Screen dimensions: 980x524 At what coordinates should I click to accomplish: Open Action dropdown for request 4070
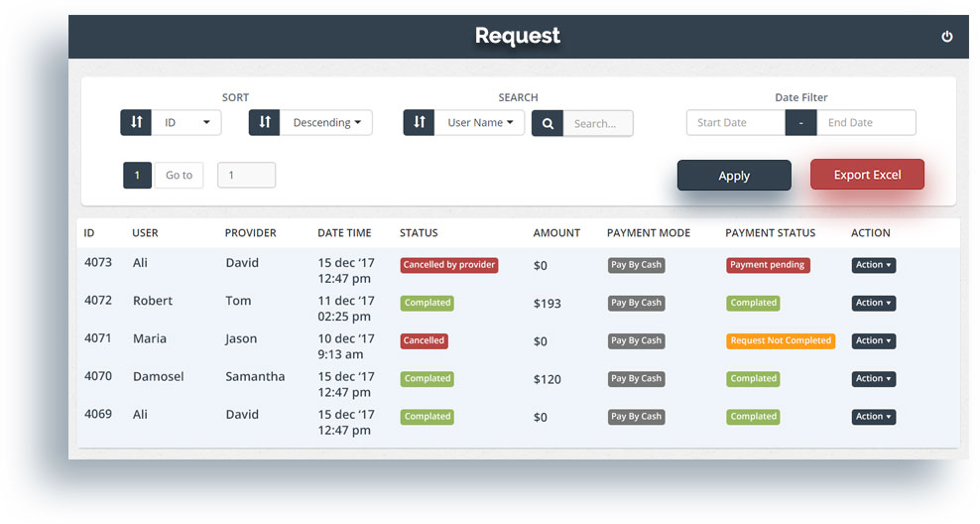tap(873, 379)
